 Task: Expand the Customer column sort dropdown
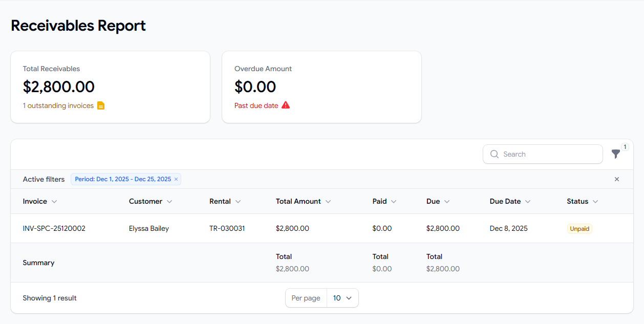tap(169, 202)
